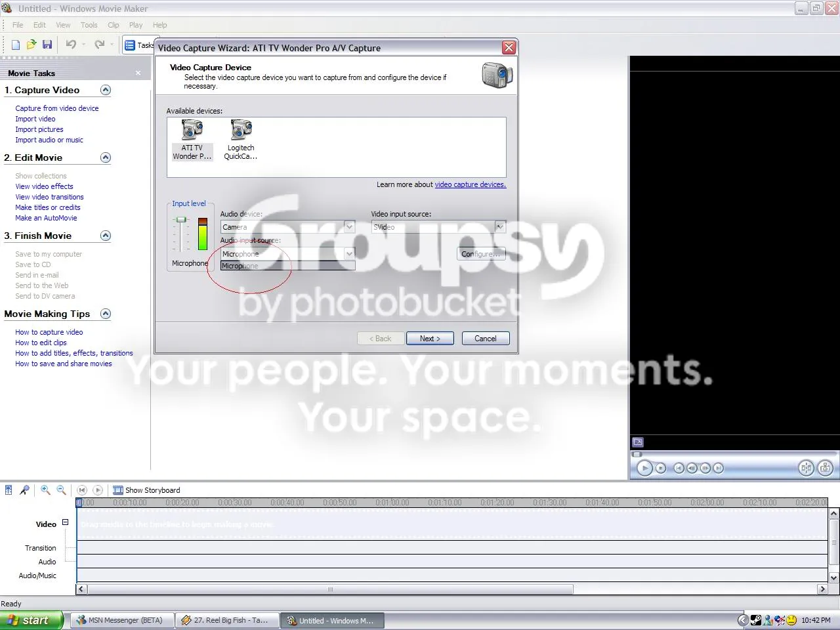Click the Split Clip icon
The height and width of the screenshot is (630, 840).
pos(806,468)
